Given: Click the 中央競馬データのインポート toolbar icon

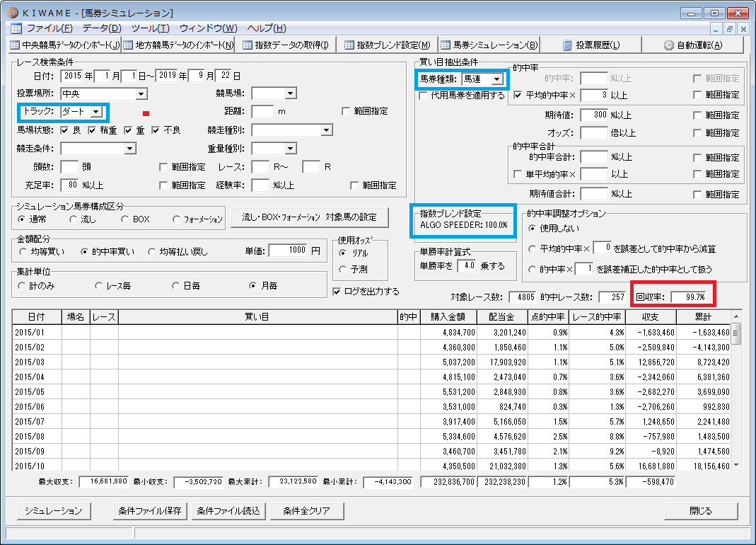Looking at the screenshot, I should pos(15,45).
